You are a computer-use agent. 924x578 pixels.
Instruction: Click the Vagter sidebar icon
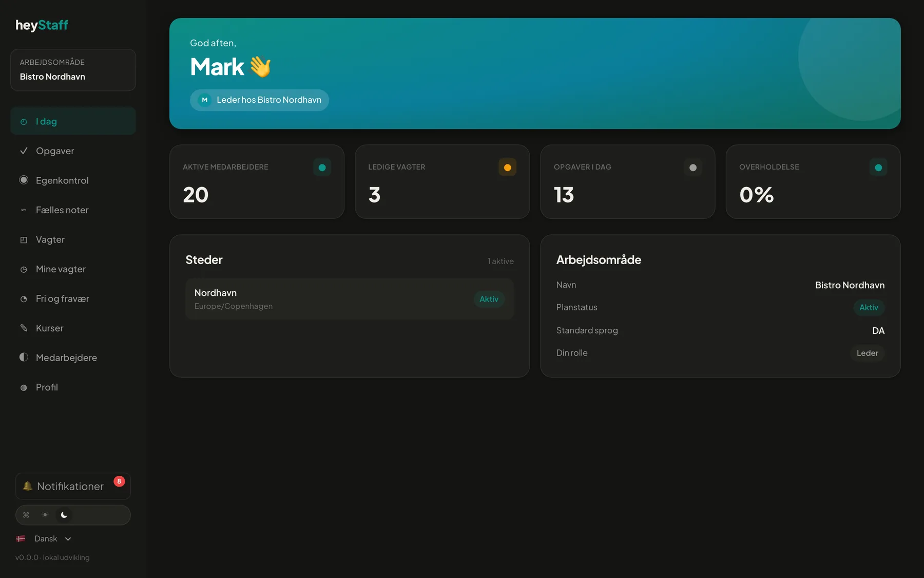[24, 240]
